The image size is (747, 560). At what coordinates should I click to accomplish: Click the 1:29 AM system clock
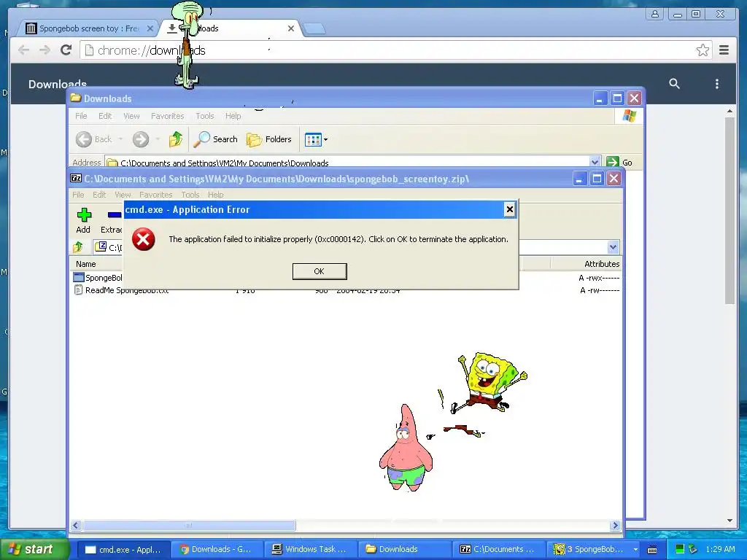[x=720, y=549]
